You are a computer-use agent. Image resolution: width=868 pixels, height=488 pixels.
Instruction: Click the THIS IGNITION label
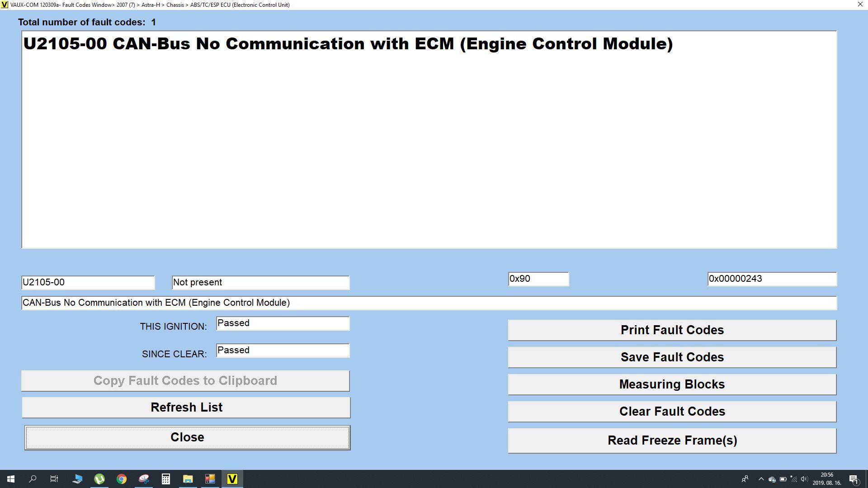click(173, 327)
